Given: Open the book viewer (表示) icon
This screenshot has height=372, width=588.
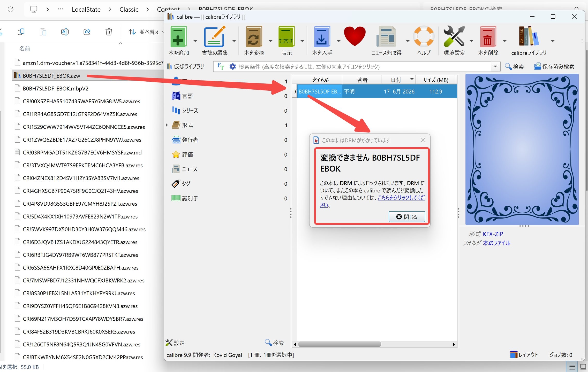Looking at the screenshot, I should 286,37.
